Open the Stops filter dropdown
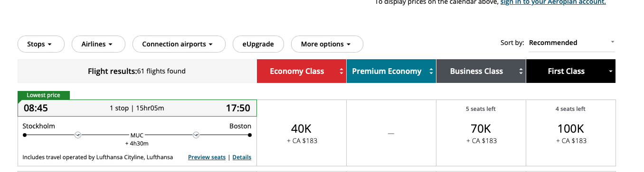The height and width of the screenshot is (172, 644). [x=41, y=44]
